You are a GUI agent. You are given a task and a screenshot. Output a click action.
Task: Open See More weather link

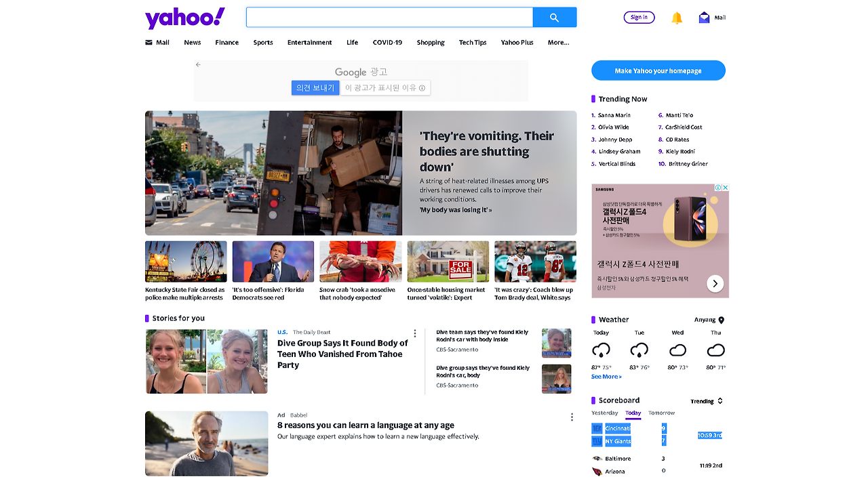point(606,377)
